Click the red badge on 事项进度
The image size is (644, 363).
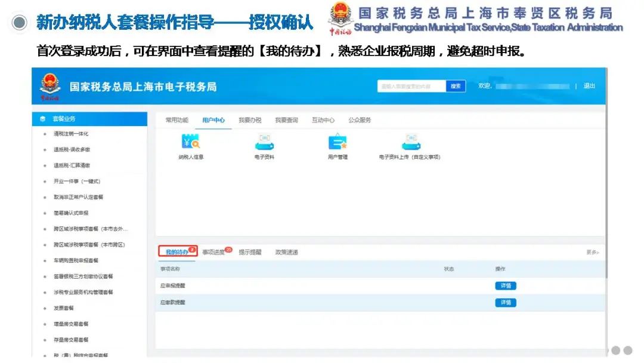(228, 250)
